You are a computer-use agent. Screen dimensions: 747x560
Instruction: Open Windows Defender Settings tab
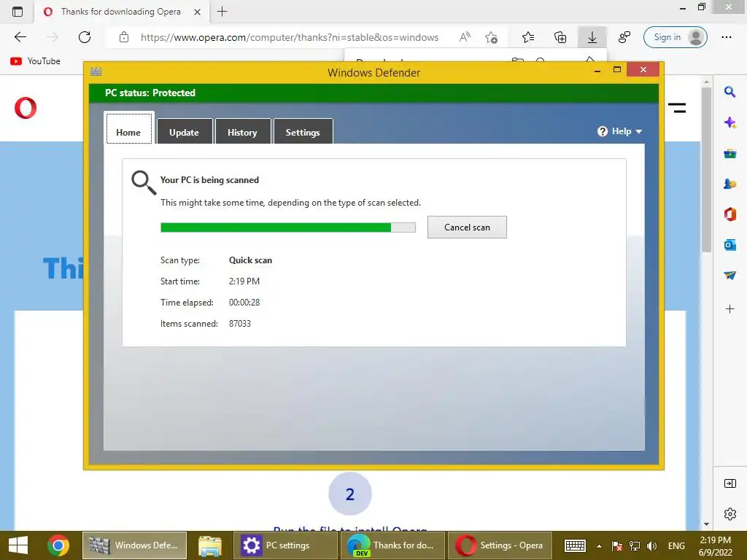tap(303, 131)
